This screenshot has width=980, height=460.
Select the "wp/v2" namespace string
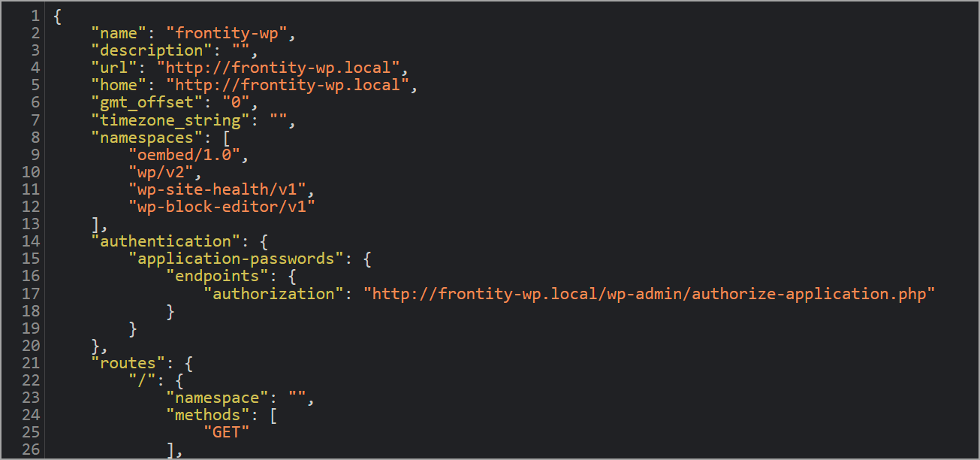[161, 171]
